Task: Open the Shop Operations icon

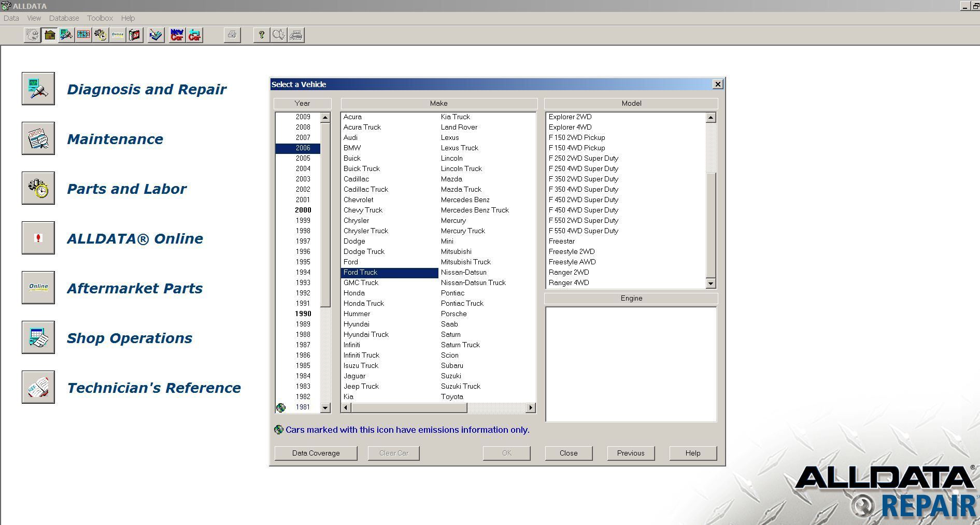Action: 38,337
